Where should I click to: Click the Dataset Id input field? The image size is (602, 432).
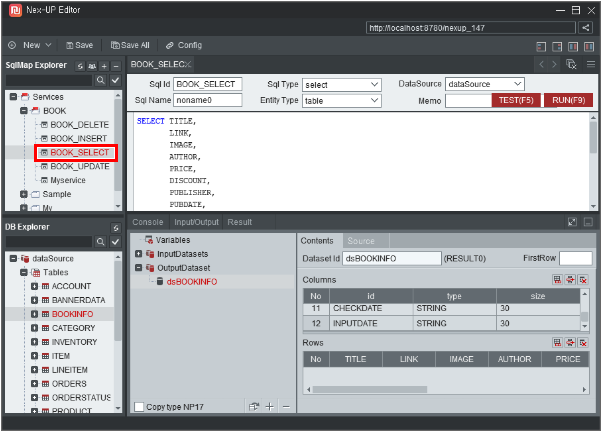click(x=392, y=258)
